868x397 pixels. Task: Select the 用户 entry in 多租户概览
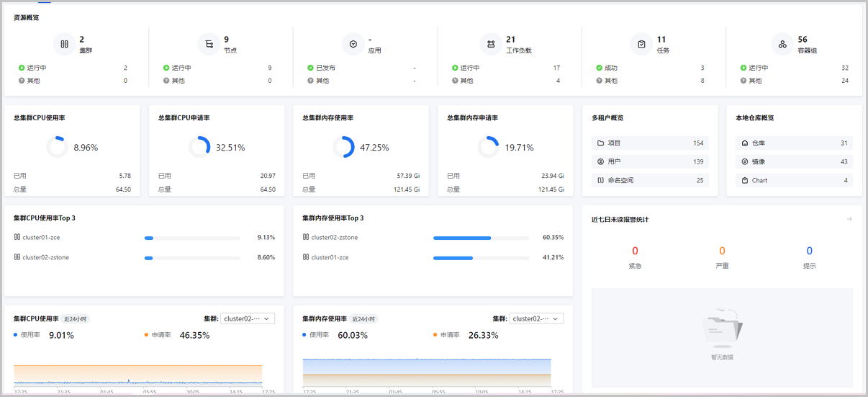tap(650, 162)
